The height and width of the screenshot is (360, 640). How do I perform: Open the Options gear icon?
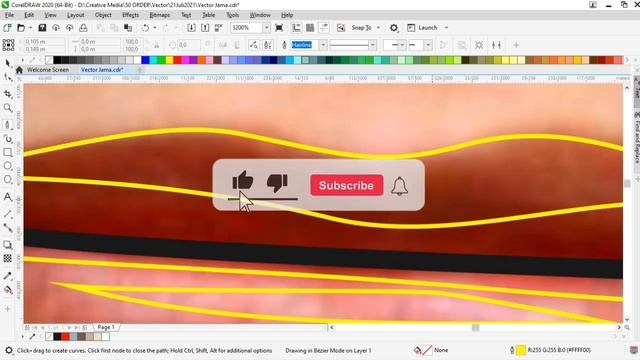click(x=393, y=28)
